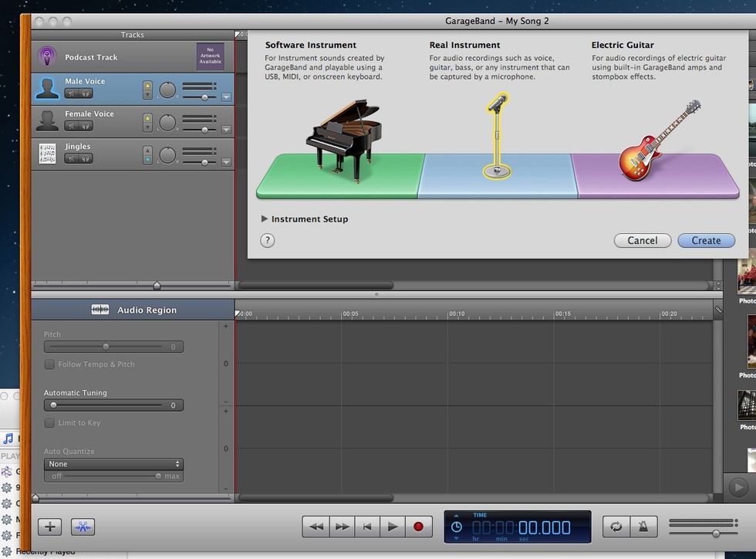Image resolution: width=756 pixels, height=559 pixels.
Task: Mute the Female Voice track
Action: point(71,126)
